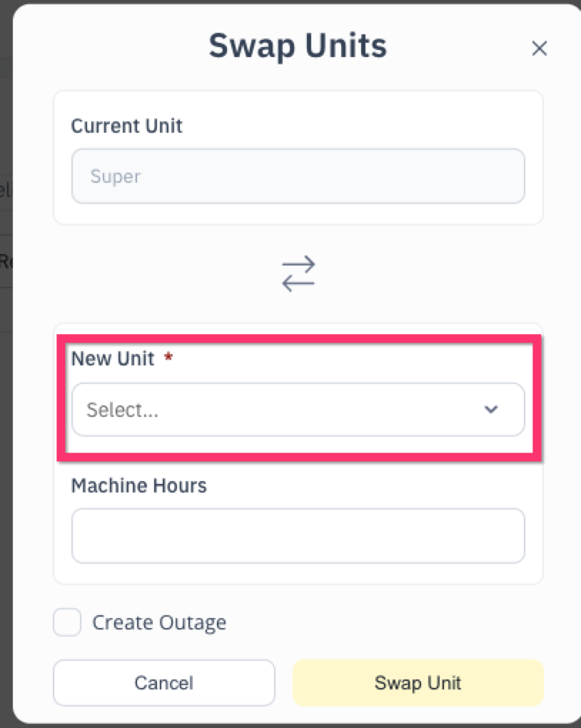Click the dropdown arrow to choose a new unit
This screenshot has height=728, width=581.
(x=491, y=410)
